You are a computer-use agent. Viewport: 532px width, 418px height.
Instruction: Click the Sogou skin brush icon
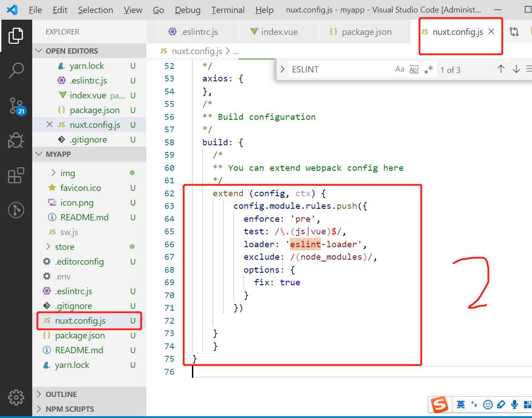501,405
